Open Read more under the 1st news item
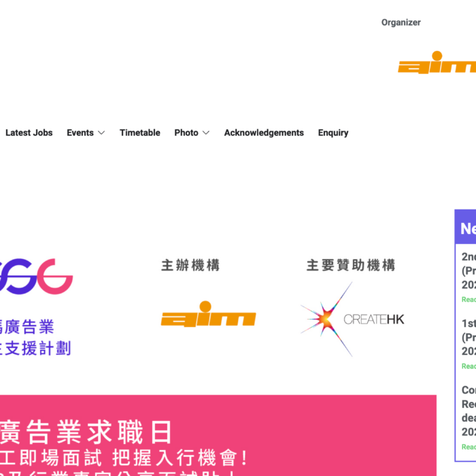The image size is (476, 476). point(469,366)
